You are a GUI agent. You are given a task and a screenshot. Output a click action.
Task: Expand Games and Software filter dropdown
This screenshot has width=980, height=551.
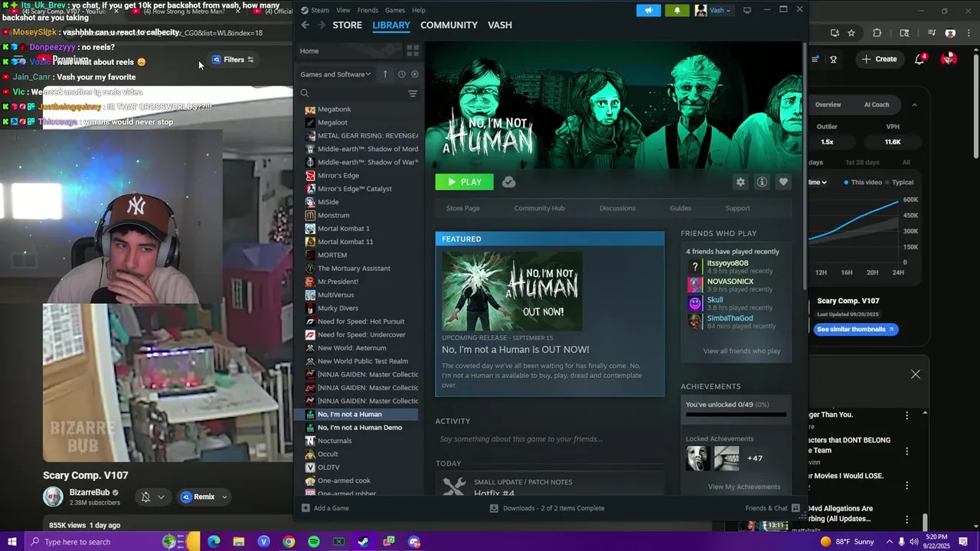(x=335, y=74)
